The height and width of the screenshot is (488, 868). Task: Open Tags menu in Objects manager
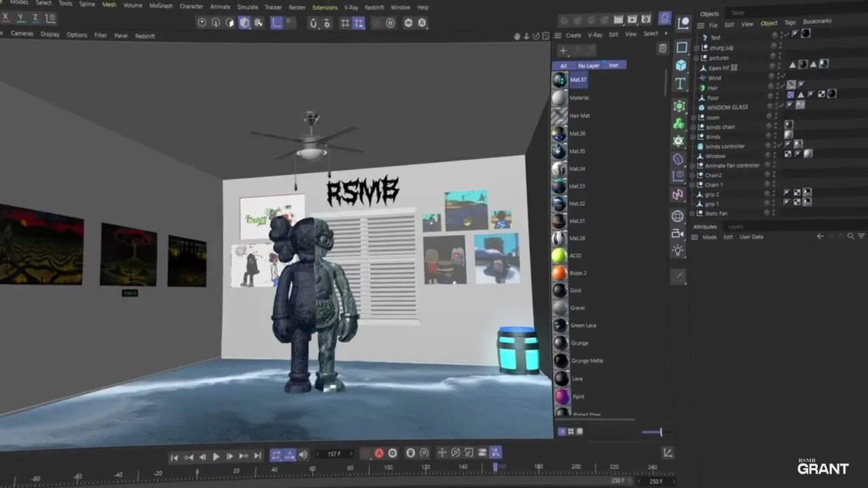coord(790,22)
